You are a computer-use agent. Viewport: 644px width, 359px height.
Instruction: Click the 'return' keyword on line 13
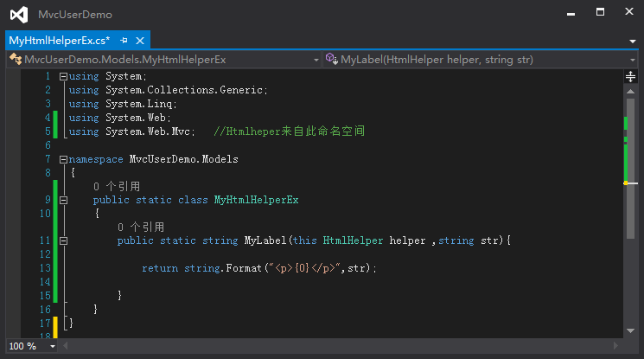click(160, 268)
